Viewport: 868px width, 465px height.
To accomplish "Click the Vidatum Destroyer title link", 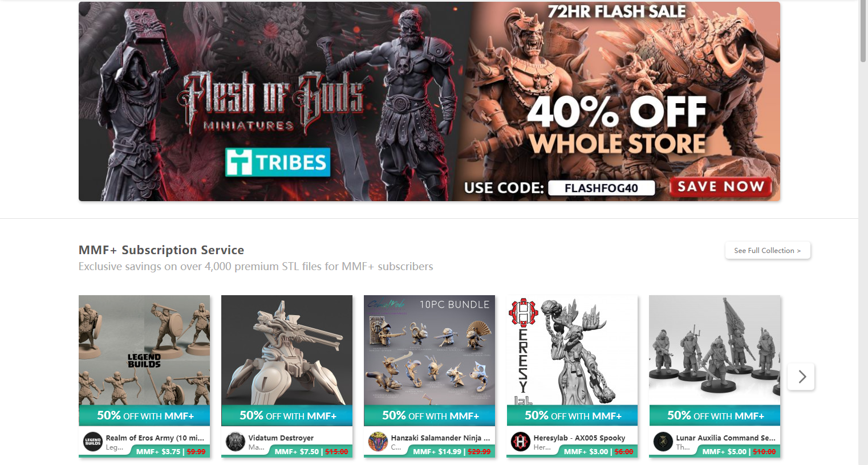I will [x=281, y=438].
